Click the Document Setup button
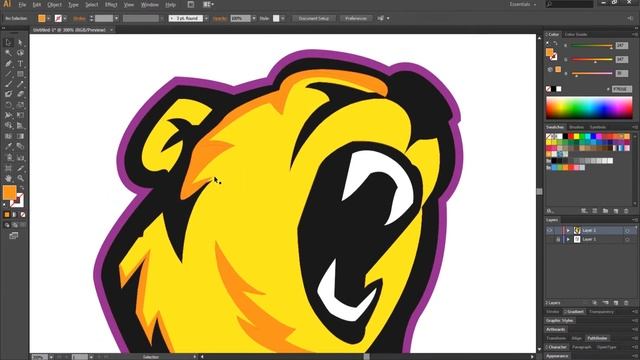 pyautogui.click(x=313, y=18)
